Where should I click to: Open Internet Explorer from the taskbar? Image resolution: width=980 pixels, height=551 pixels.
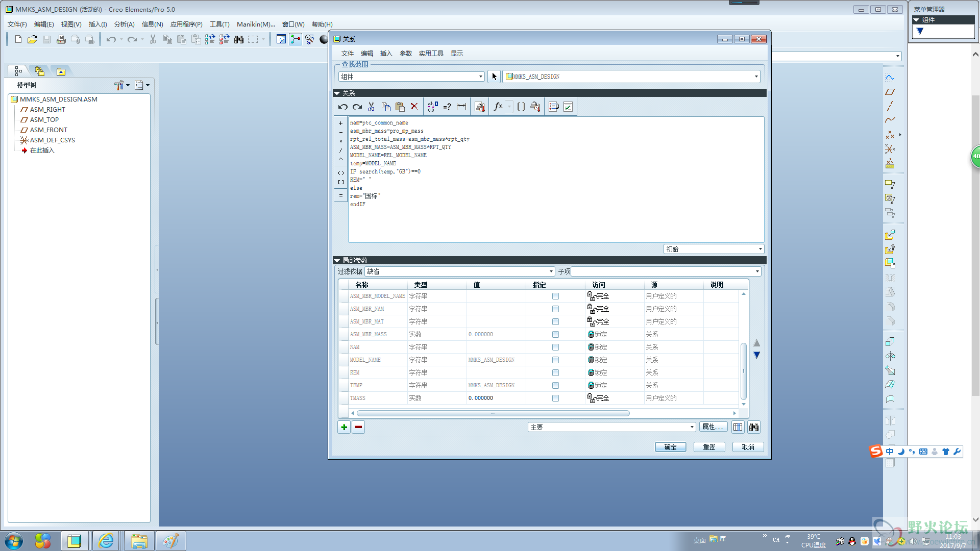tap(106, 541)
